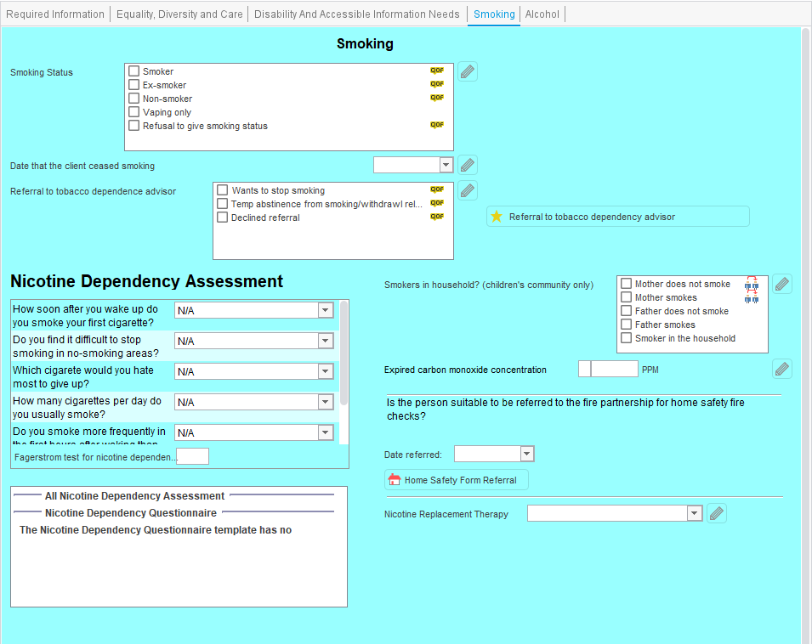
Task: Switch to Equality, Diversity and Care tab
Action: coord(179,14)
